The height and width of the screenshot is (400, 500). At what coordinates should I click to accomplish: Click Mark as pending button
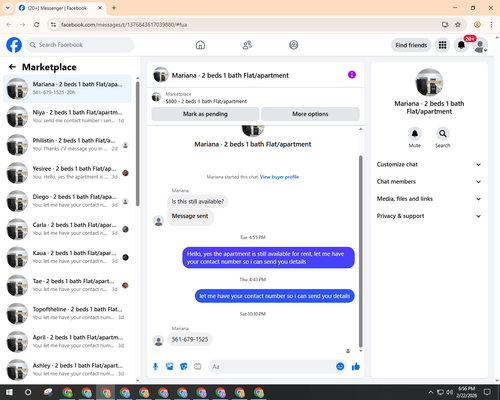click(205, 114)
